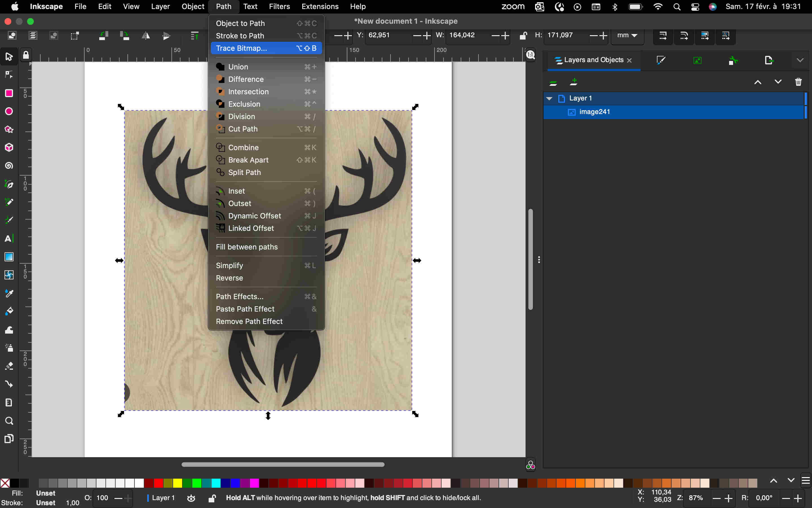Pick the cyan palette swatch
812x508 pixels.
[216, 483]
